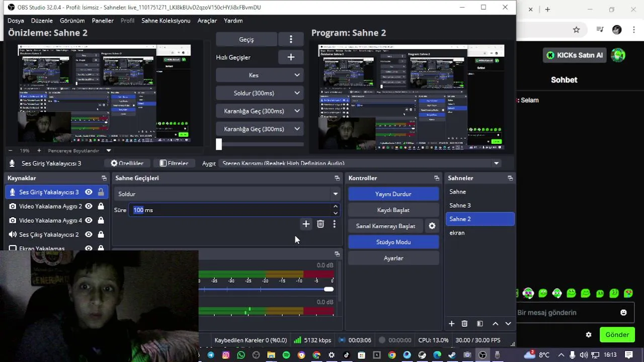Open the scene transition properties menu
Viewport: 644px width, 362px height.
tap(334, 224)
